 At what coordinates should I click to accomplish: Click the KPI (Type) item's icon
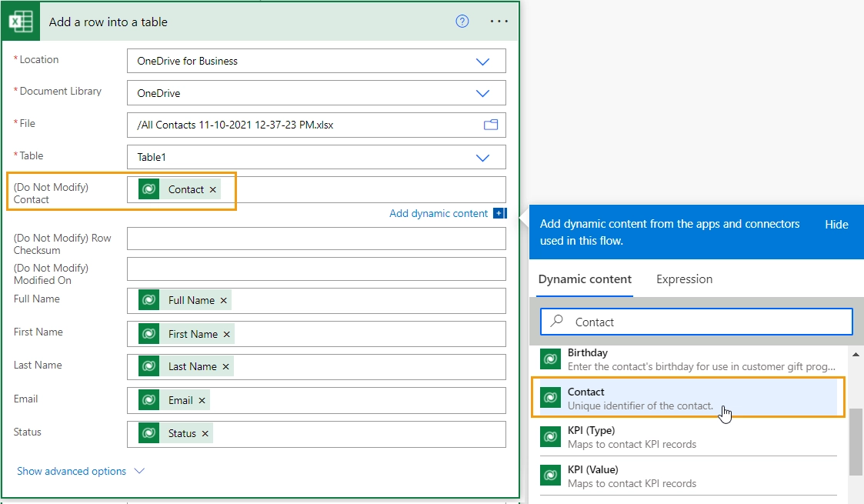coord(550,437)
